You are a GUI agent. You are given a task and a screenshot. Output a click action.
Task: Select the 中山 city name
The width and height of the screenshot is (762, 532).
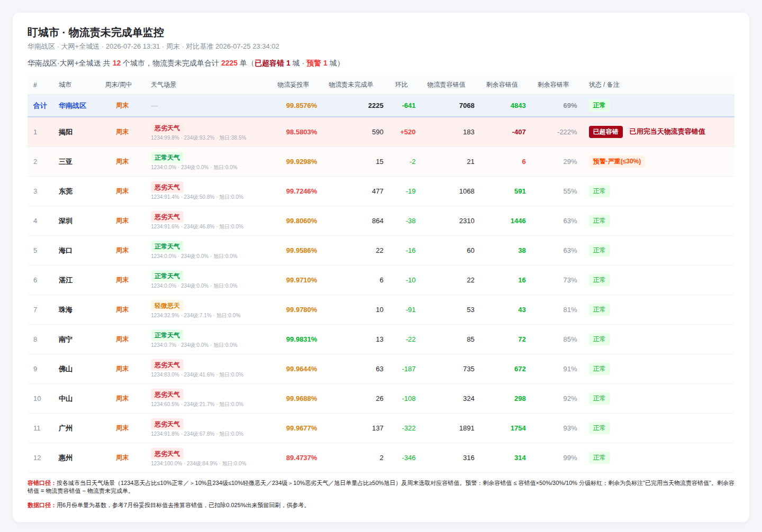pos(66,399)
